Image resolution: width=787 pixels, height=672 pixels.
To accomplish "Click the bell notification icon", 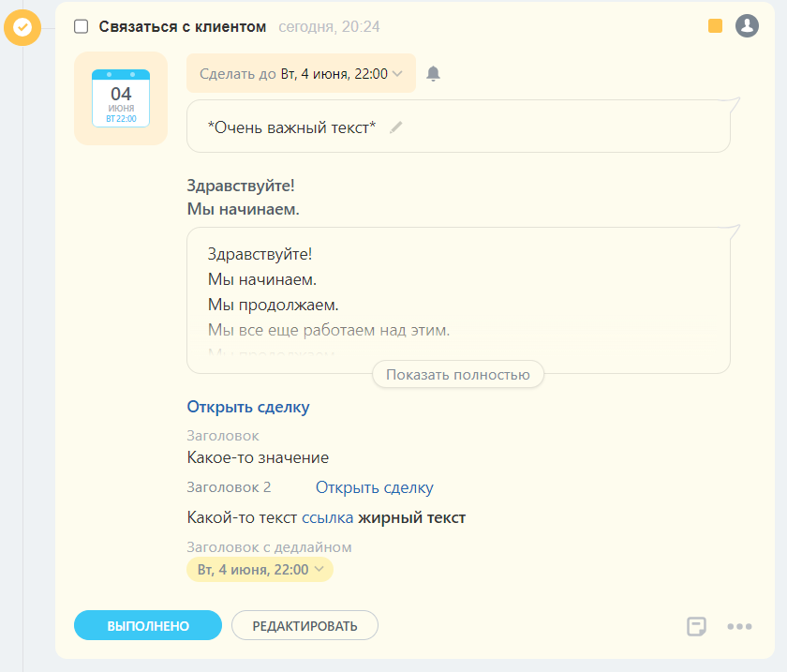I will pos(434,73).
